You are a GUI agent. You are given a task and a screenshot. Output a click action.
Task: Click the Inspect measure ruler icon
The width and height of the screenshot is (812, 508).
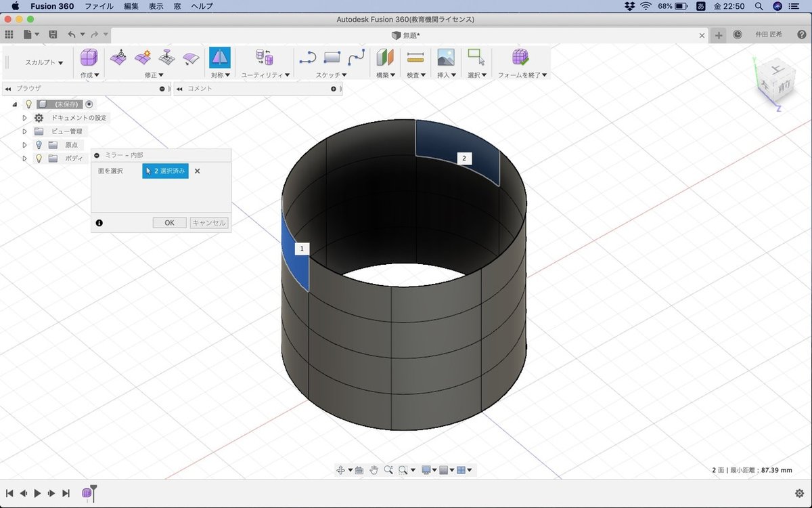pos(415,58)
